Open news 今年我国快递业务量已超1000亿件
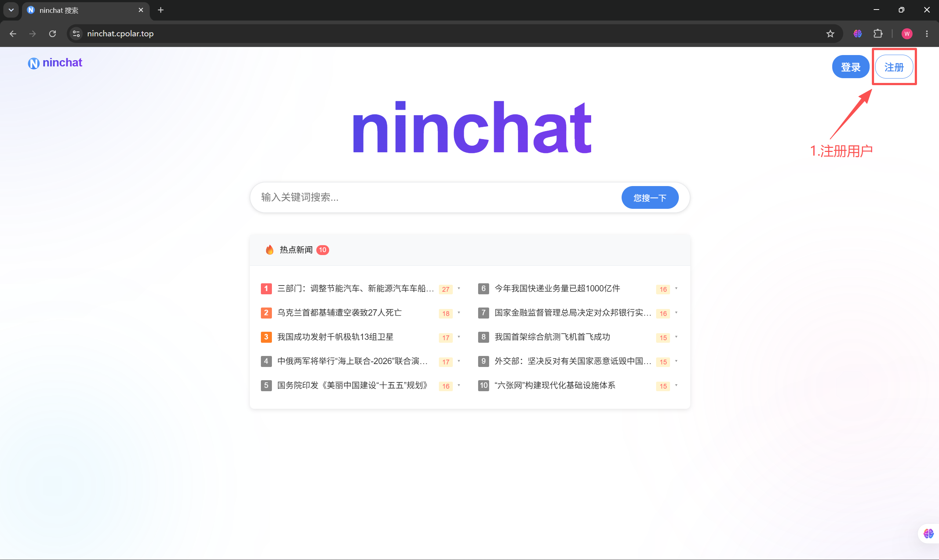 (x=557, y=289)
